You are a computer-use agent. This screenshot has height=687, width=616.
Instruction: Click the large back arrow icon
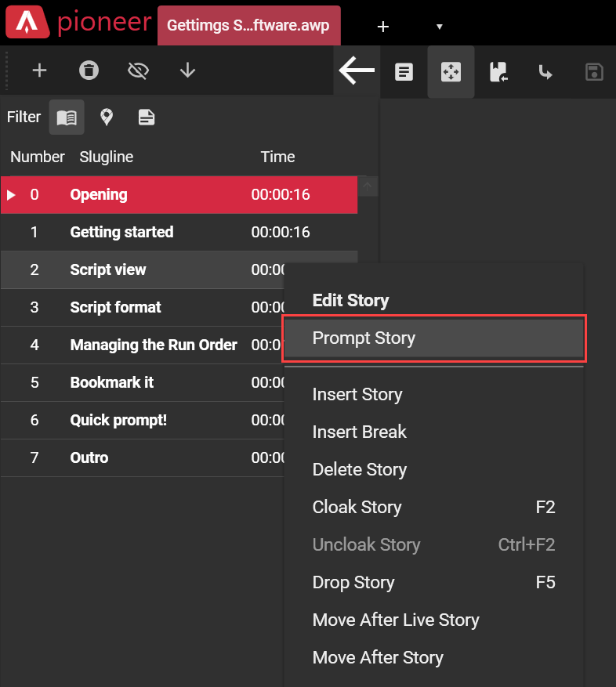pos(357,71)
